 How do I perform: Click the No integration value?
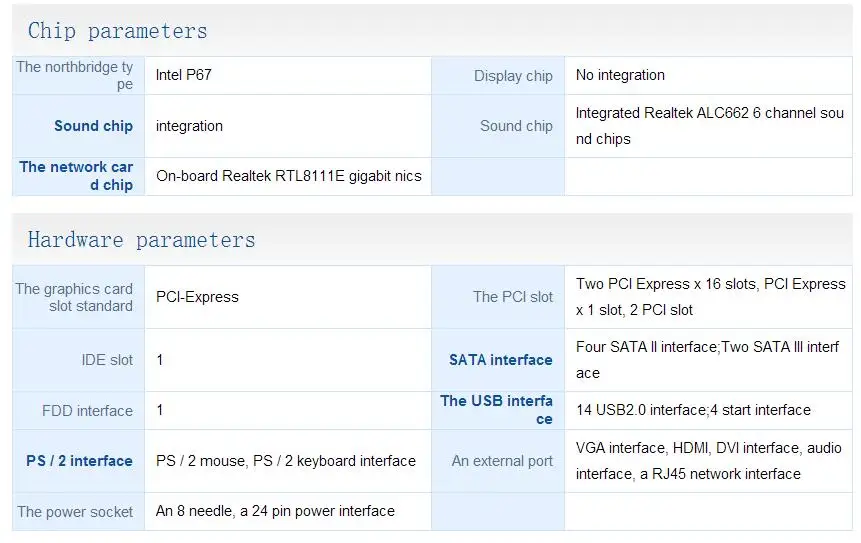point(620,75)
